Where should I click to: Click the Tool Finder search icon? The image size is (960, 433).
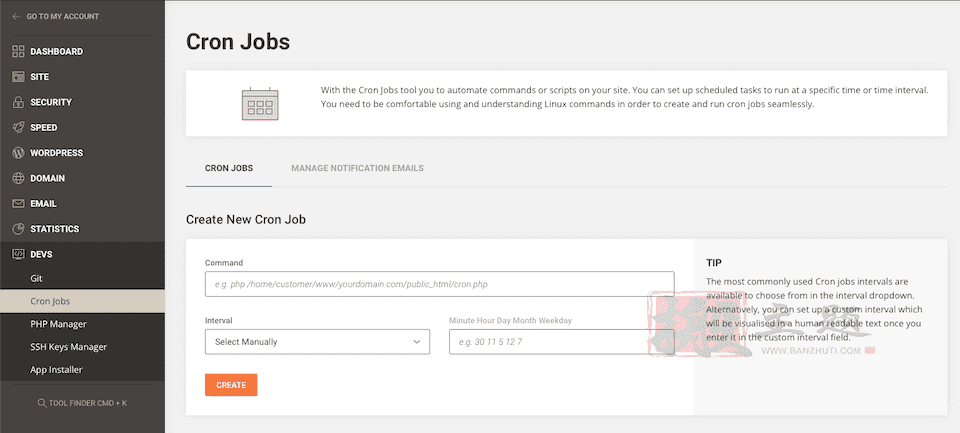(41, 403)
